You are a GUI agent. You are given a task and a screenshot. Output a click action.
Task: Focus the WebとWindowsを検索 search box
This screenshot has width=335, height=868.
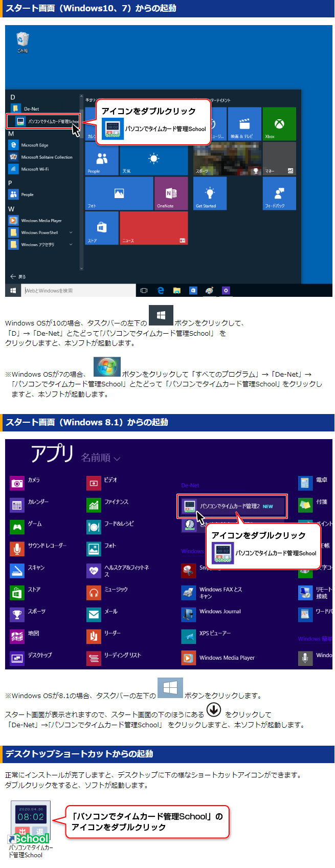coord(79,290)
